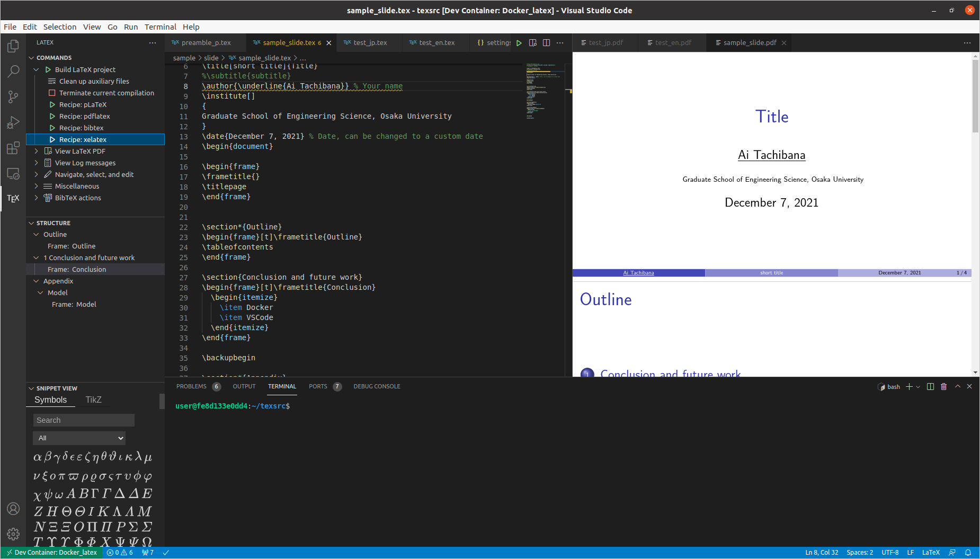This screenshot has height=559, width=980.
Task: Click errors and warnings count in status bar
Action: coord(120,553)
